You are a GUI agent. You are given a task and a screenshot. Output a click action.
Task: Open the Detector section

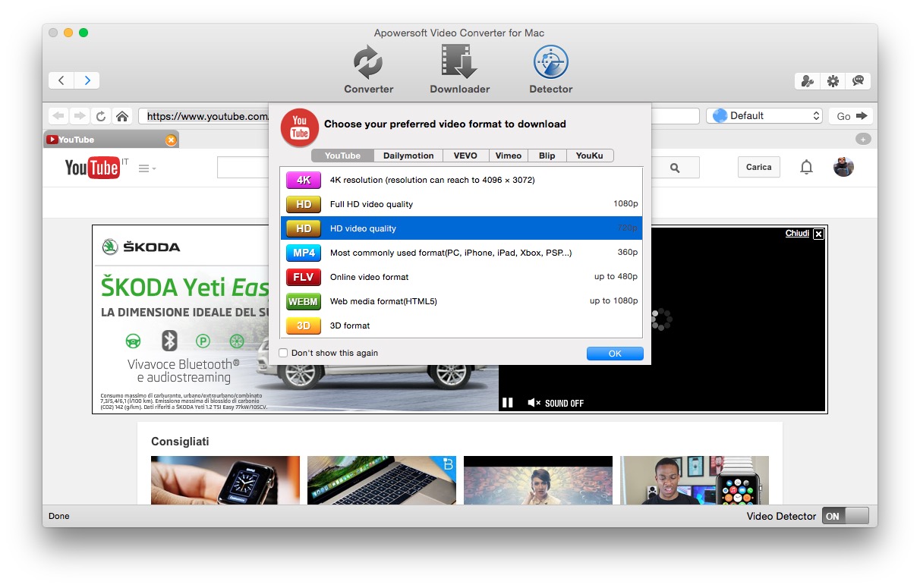tap(551, 70)
